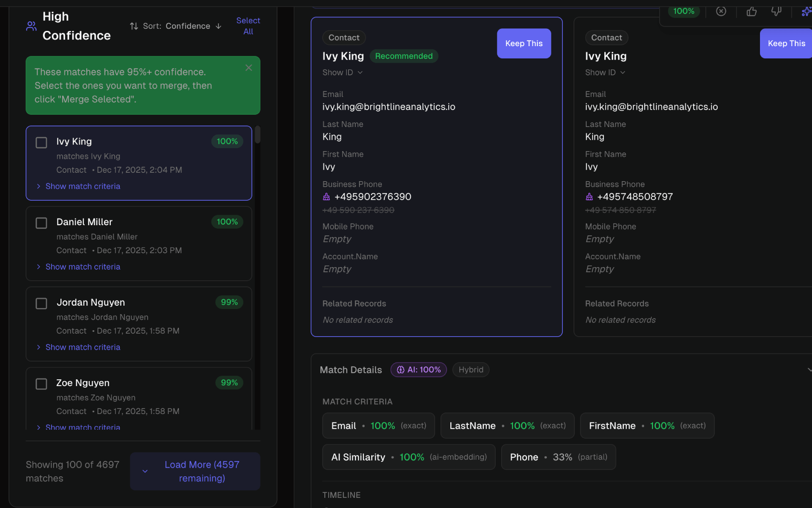Check the Jordan Nguyen match checkbox

(41, 303)
